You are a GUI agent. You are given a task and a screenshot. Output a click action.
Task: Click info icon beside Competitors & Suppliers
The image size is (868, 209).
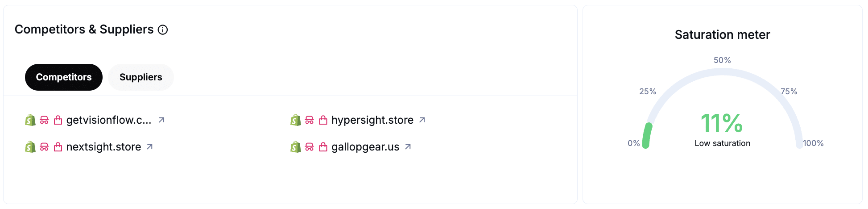pos(163,30)
